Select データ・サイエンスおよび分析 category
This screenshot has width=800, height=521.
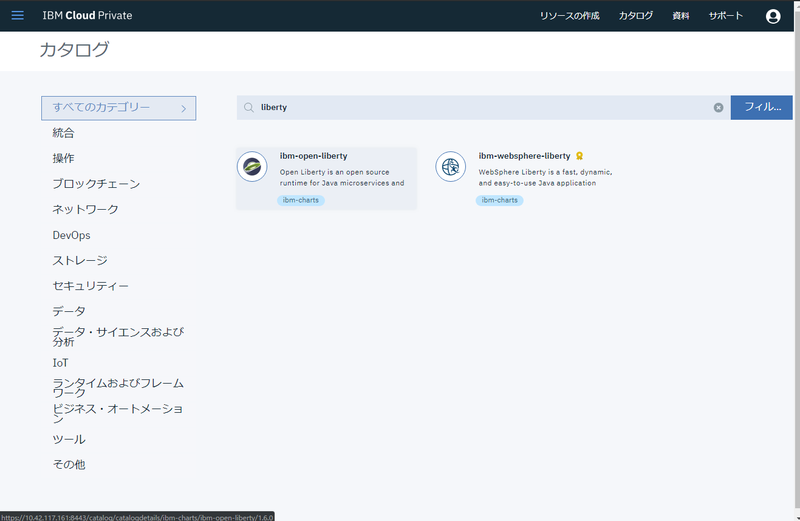[x=118, y=337]
